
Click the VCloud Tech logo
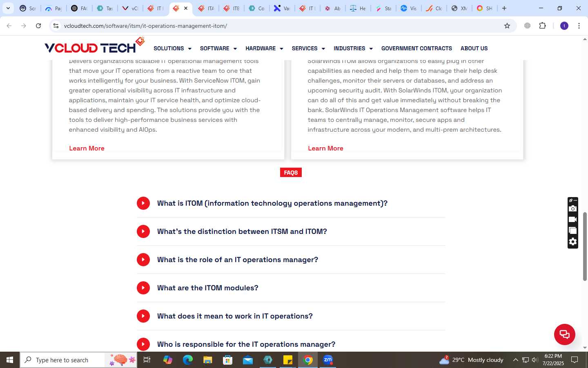[95, 46]
